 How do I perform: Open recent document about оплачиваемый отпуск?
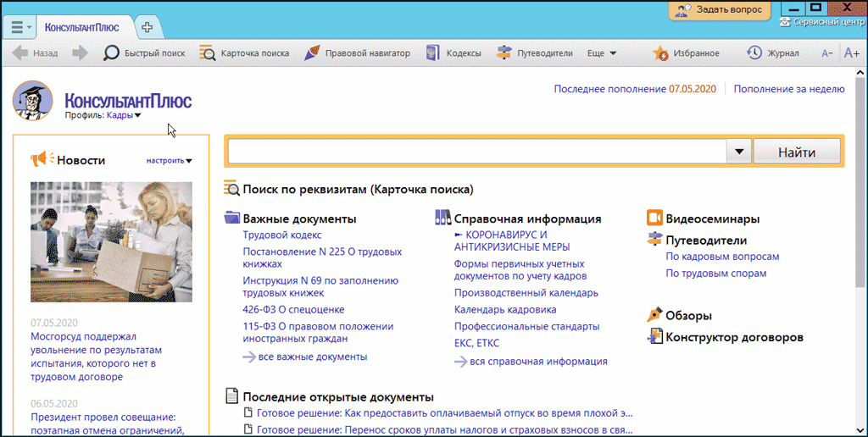tap(444, 413)
